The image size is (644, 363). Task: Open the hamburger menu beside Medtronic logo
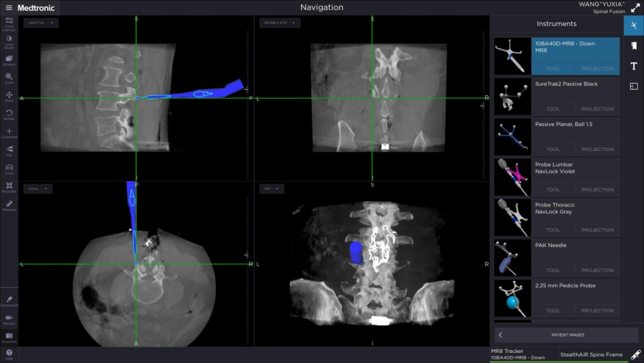[x=8, y=8]
